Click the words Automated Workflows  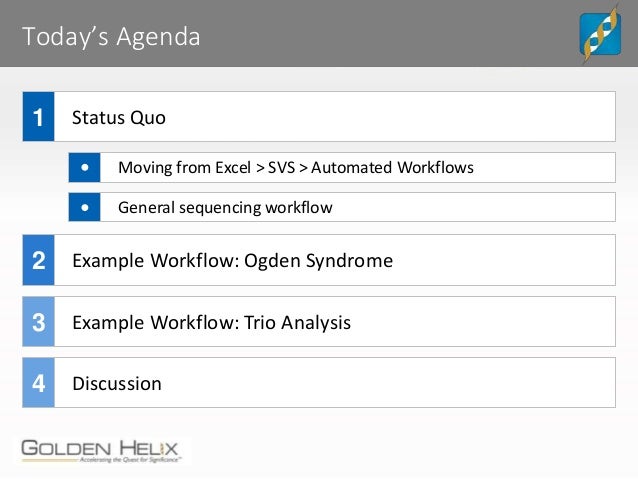point(392,167)
